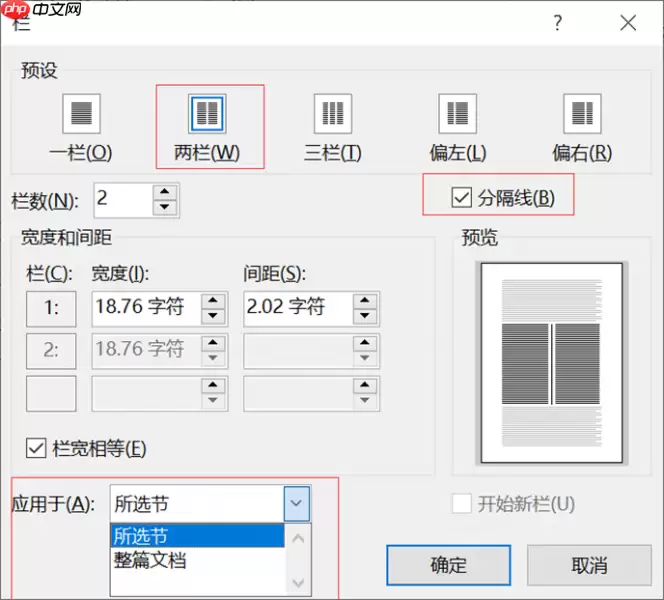
Task: Click third row spacing up arrow
Action: click(x=365, y=385)
